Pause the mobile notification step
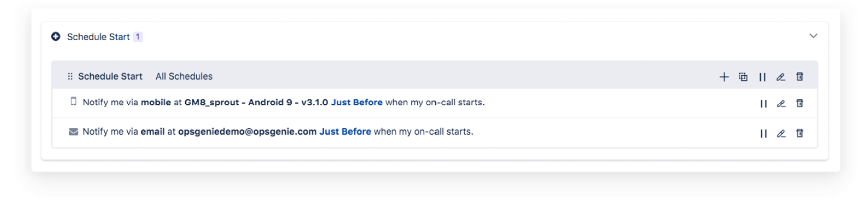 (764, 103)
